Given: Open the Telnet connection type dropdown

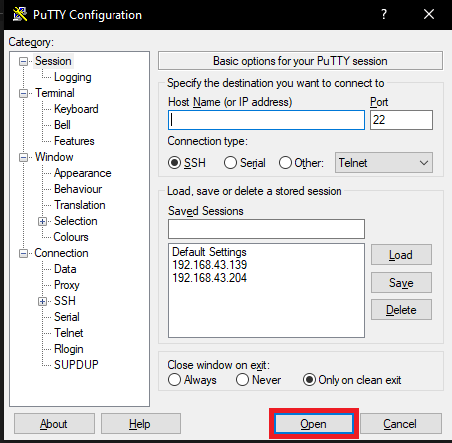Looking at the screenshot, I should coord(384,163).
